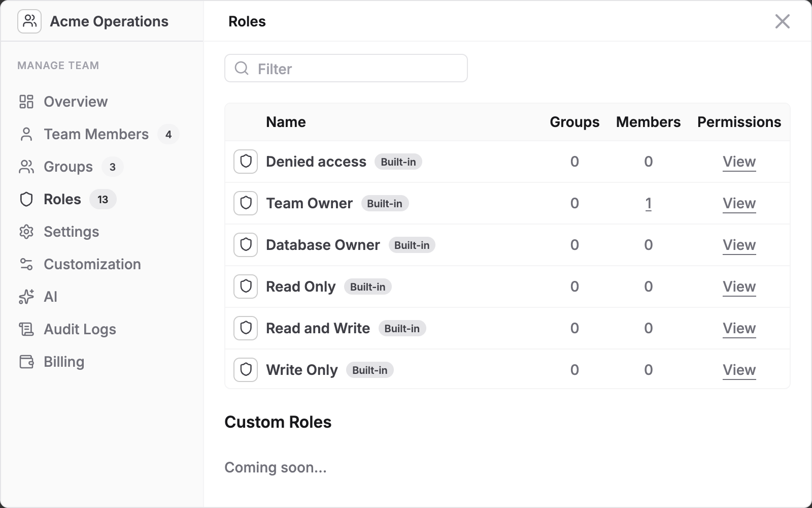Close the Roles dialog

[x=782, y=21]
